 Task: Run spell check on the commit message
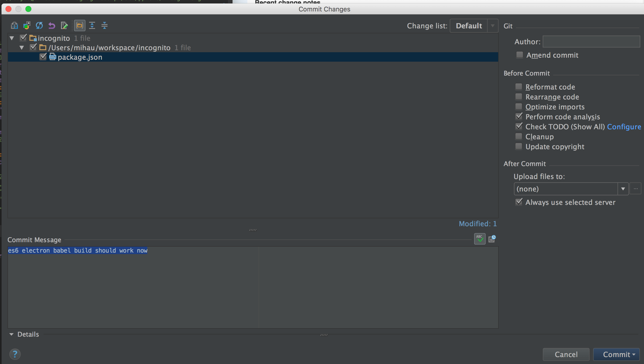tap(480, 239)
